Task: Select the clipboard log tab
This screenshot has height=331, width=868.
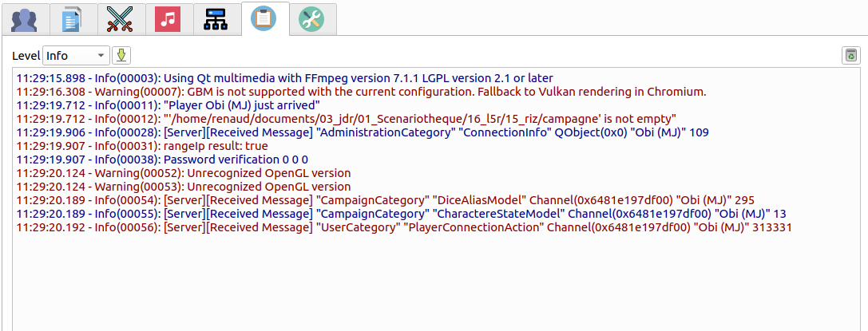Action: (x=264, y=19)
